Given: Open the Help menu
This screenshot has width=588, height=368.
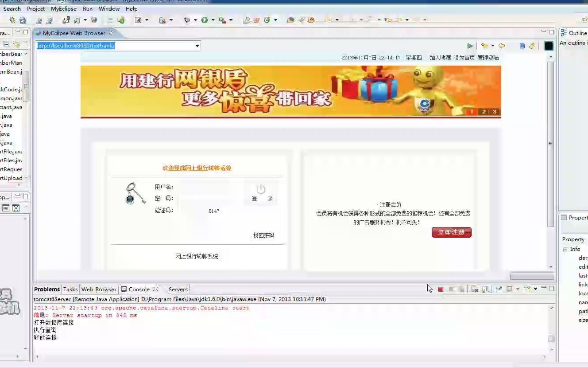Looking at the screenshot, I should point(132,8).
